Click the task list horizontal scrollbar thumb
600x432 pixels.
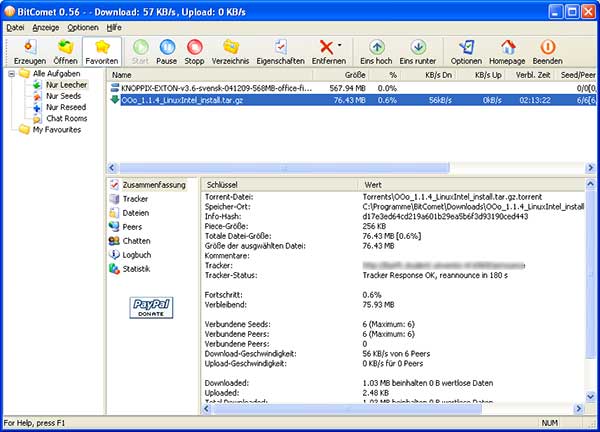(284, 168)
